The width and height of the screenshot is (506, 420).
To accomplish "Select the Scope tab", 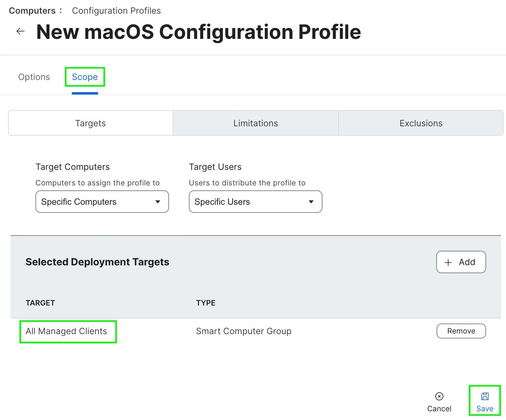I will click(x=85, y=77).
